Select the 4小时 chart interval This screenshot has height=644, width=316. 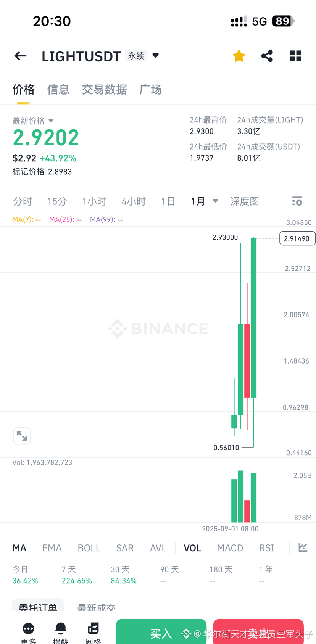tap(134, 201)
